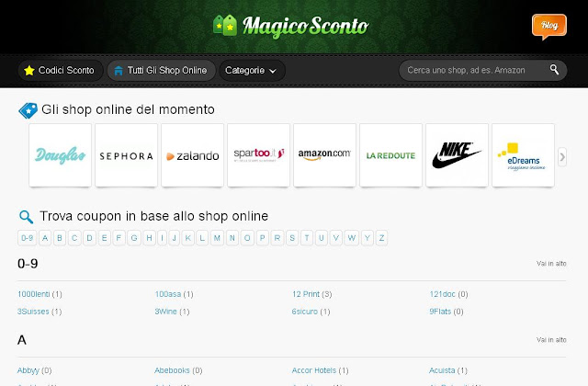This screenshot has width=588, height=386.
Task: Jump to letter A shops
Action: pyautogui.click(x=45, y=238)
